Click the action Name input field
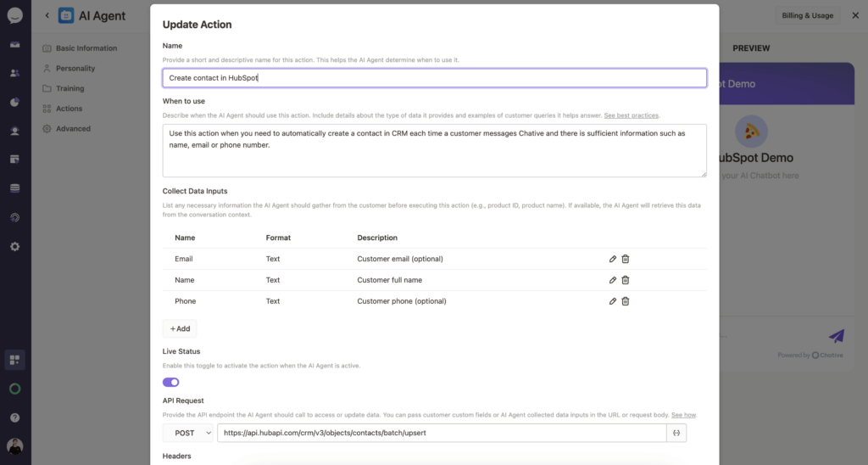Screen dimensions: 868x465 [x=435, y=77]
